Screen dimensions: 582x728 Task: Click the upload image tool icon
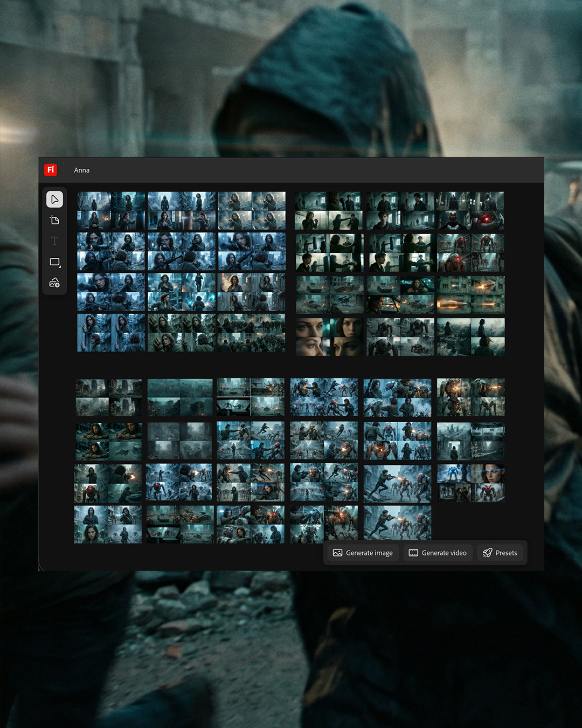tap(54, 283)
